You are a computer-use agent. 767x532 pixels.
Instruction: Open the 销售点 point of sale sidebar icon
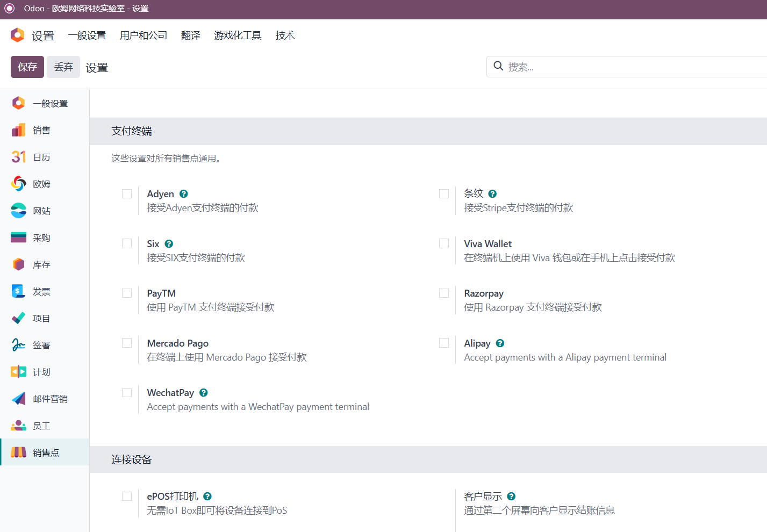[x=18, y=452]
